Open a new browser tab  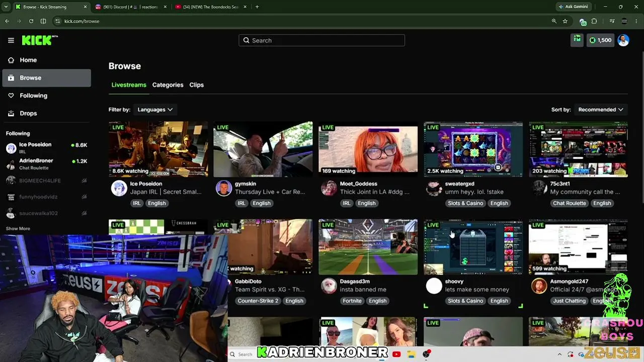click(257, 7)
